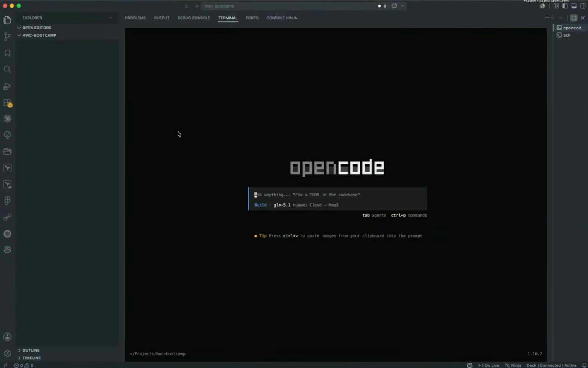Open the chat dropdown chevron in title bar

[x=402, y=6]
